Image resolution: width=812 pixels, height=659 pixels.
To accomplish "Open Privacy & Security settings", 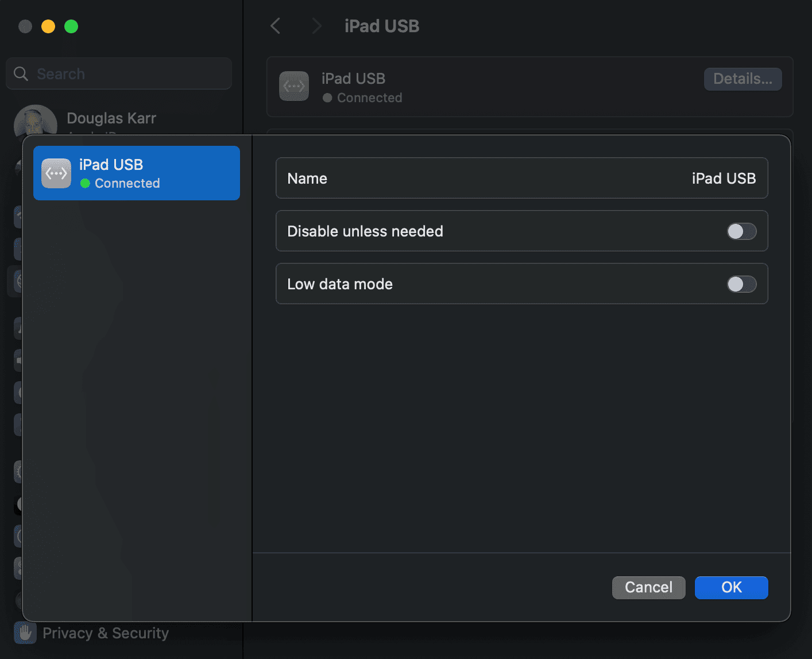I will tap(106, 633).
